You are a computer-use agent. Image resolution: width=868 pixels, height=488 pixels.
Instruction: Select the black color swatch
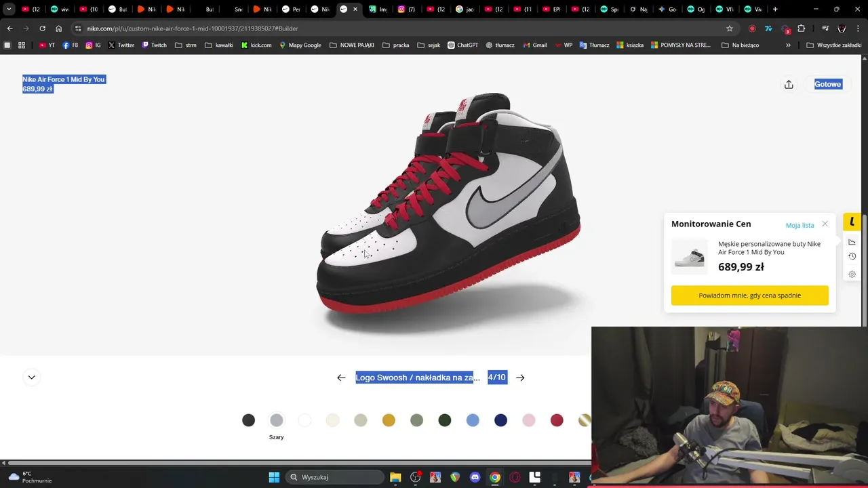(x=248, y=420)
